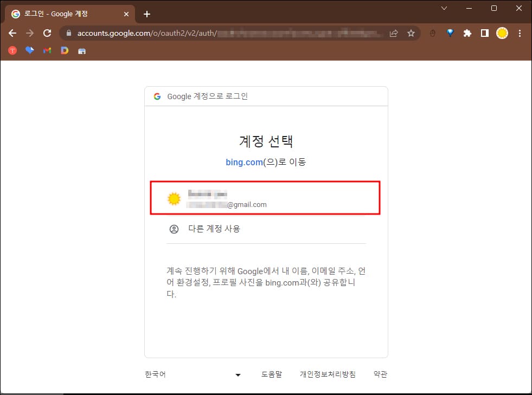Follow the bing.com link
Image resolution: width=532 pixels, height=395 pixels.
click(244, 162)
